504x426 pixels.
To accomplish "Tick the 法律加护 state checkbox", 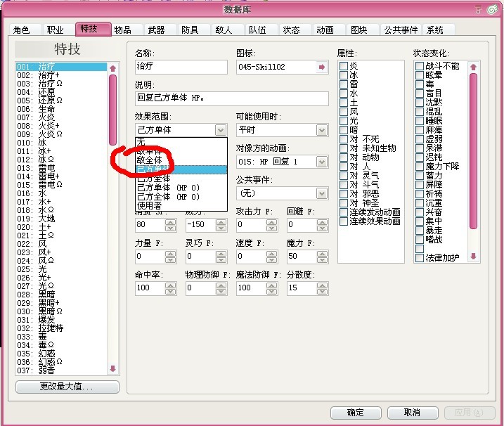I will 419,258.
